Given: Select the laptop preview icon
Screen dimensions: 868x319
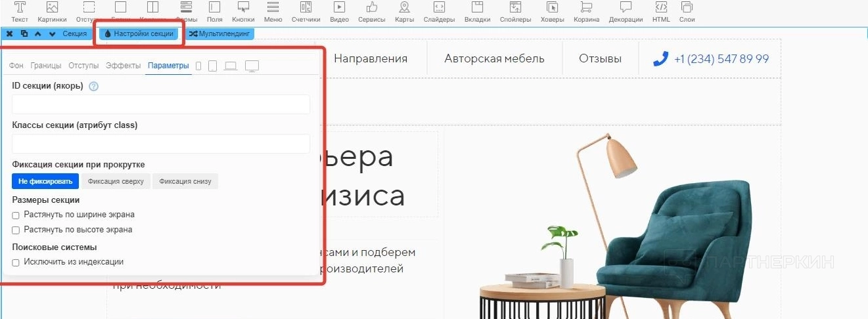Looking at the screenshot, I should click(x=231, y=66).
